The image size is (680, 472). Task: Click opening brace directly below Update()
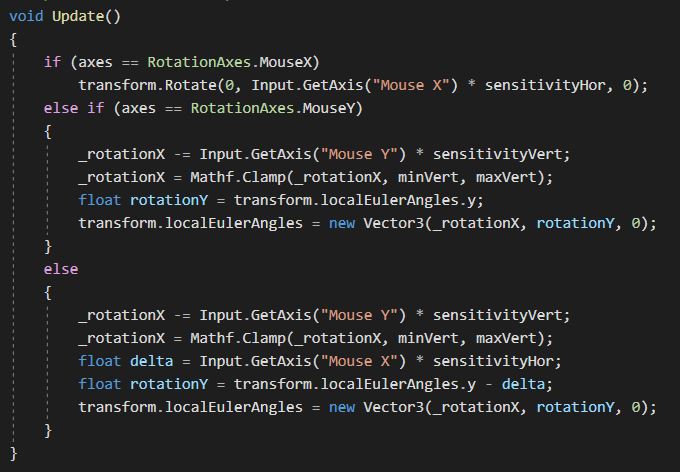pos(13,40)
